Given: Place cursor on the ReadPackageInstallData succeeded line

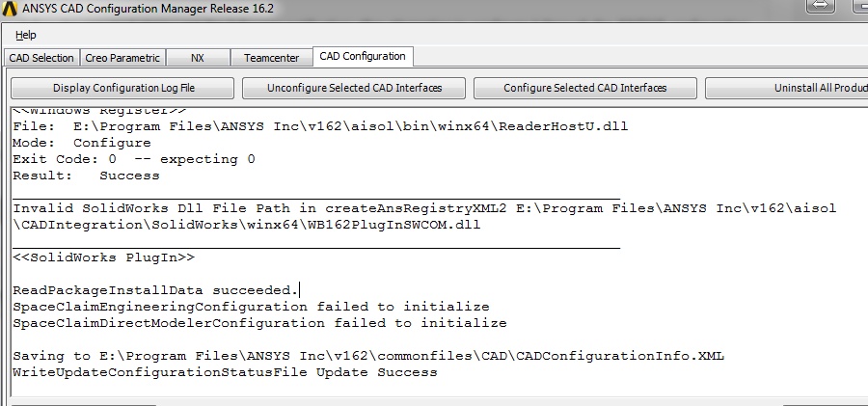Looking at the screenshot, I should click(x=155, y=290).
